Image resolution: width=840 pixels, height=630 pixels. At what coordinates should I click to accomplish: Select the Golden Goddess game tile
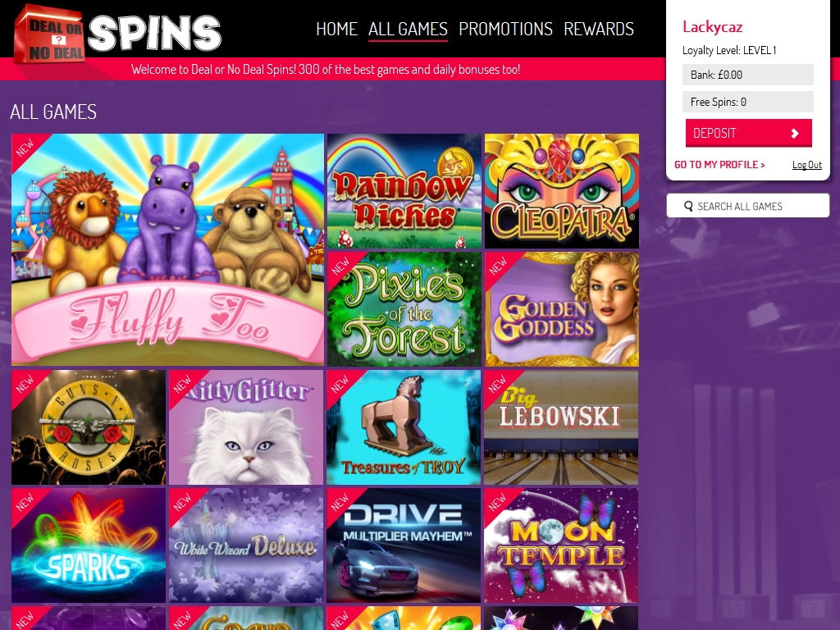tap(561, 309)
